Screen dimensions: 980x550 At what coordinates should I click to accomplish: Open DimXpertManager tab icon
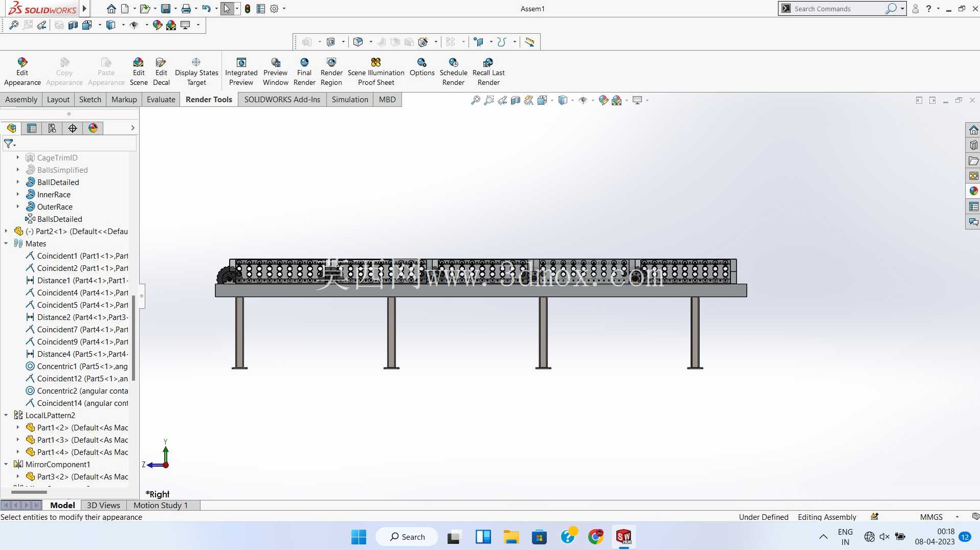(73, 128)
